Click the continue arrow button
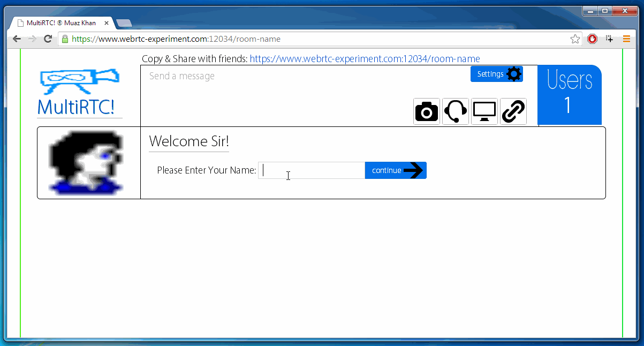Screen dimensions: 644x346 click(x=396, y=170)
